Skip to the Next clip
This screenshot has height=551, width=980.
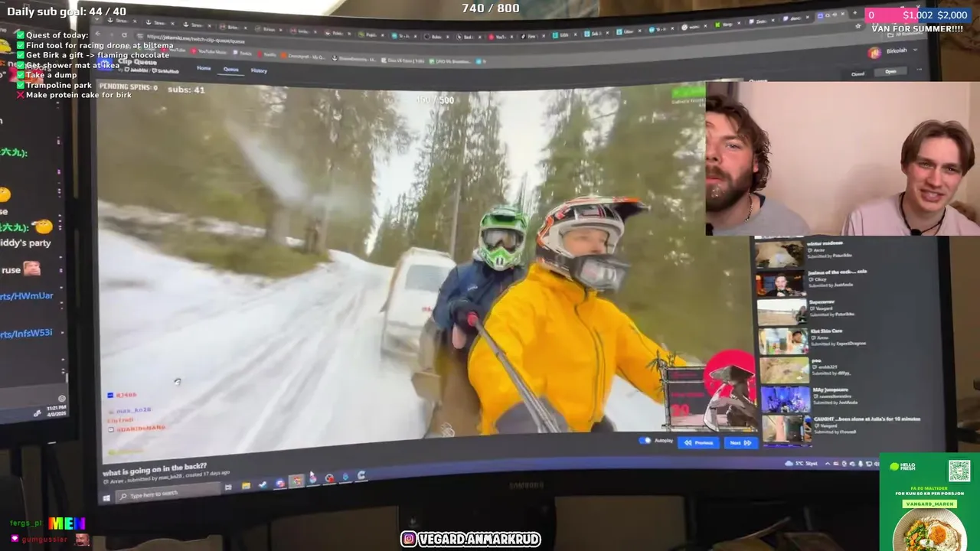[740, 442]
